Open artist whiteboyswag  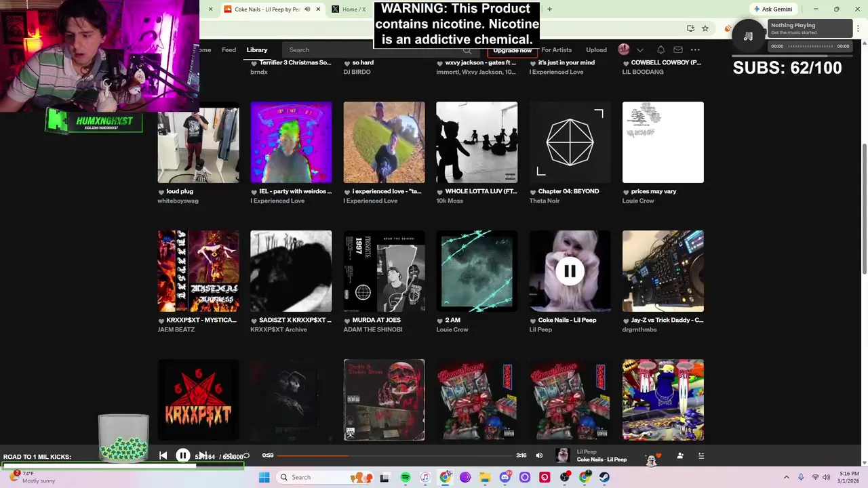178,201
